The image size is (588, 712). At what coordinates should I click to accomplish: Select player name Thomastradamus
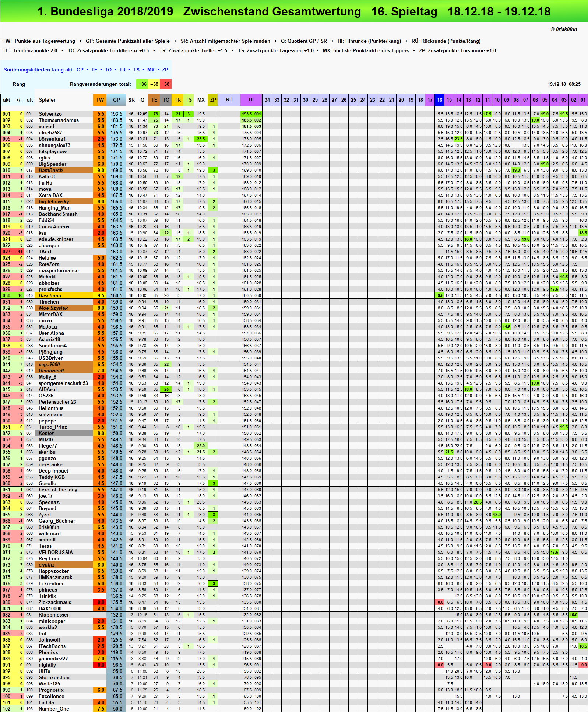[59, 120]
